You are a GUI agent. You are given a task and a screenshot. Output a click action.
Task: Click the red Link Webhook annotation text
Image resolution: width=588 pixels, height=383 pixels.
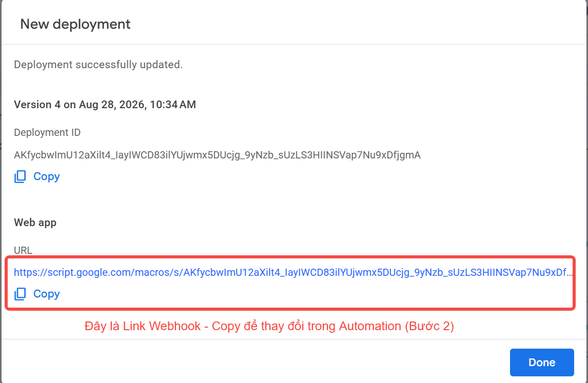[x=269, y=326]
